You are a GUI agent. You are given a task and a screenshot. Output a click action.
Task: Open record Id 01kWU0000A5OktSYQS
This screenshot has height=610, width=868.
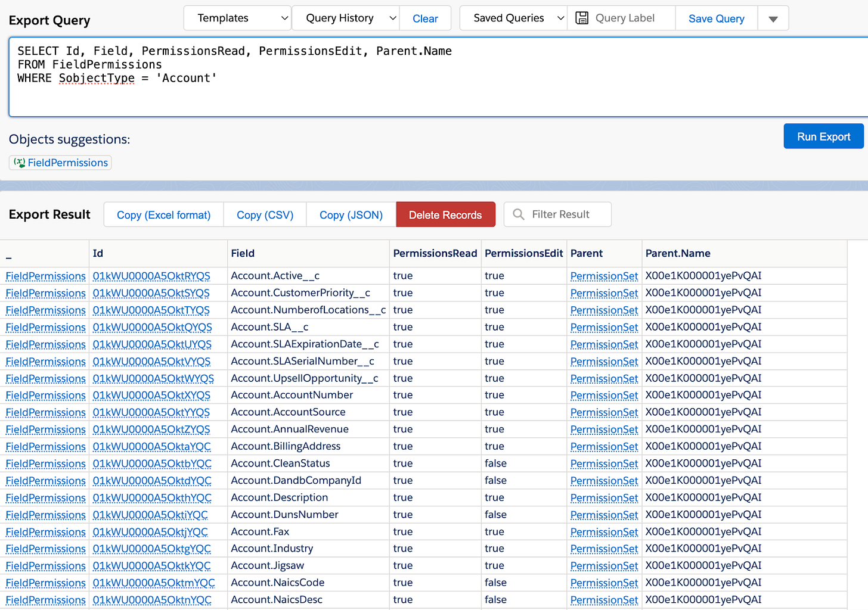click(151, 293)
